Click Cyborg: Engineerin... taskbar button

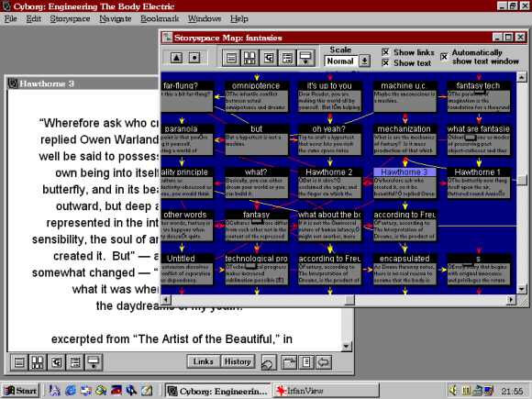pyautogui.click(x=218, y=391)
